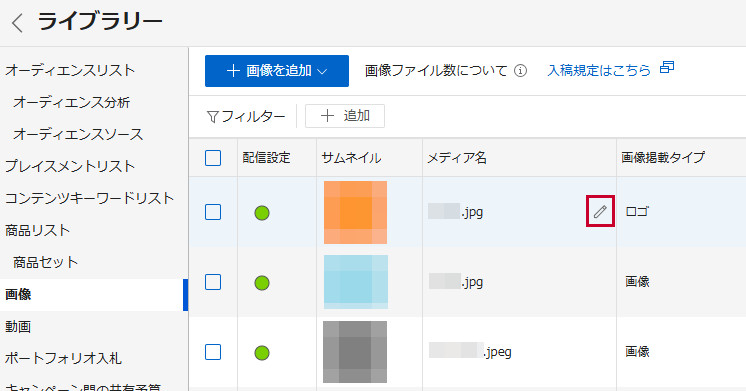Click the 配信設定 column header
This screenshot has width=746, height=391.
click(266, 158)
